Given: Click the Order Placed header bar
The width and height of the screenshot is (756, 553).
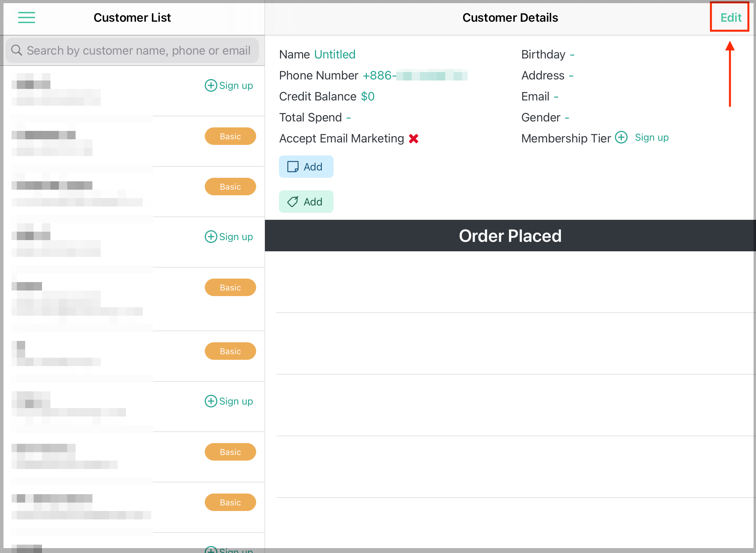Looking at the screenshot, I should (510, 236).
